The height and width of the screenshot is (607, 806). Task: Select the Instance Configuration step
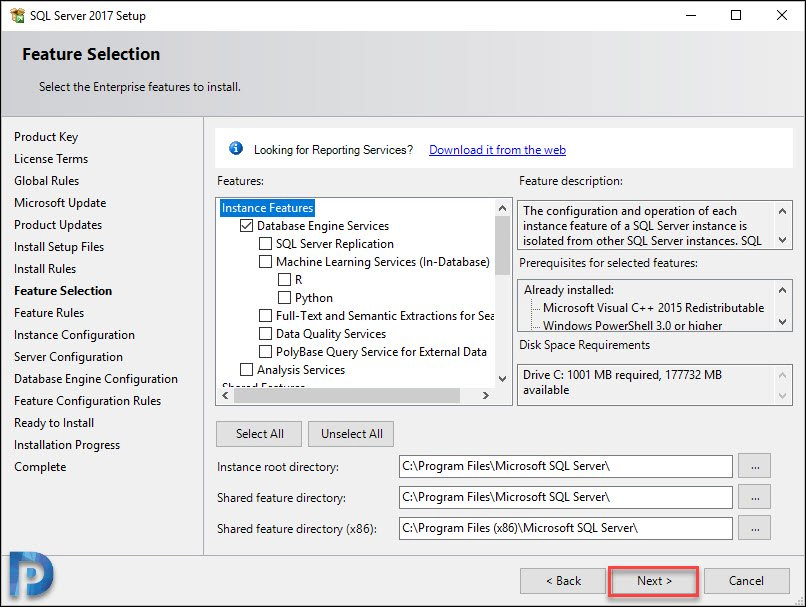74,335
